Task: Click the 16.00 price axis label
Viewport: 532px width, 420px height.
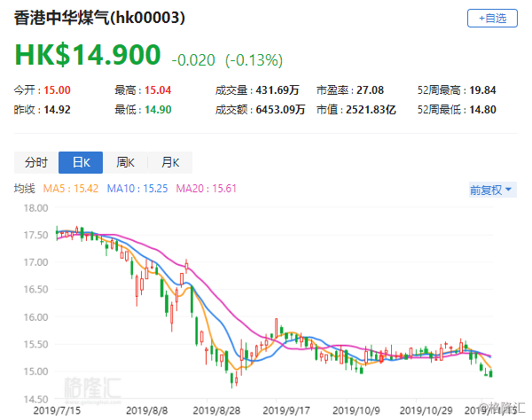Action: point(35,317)
